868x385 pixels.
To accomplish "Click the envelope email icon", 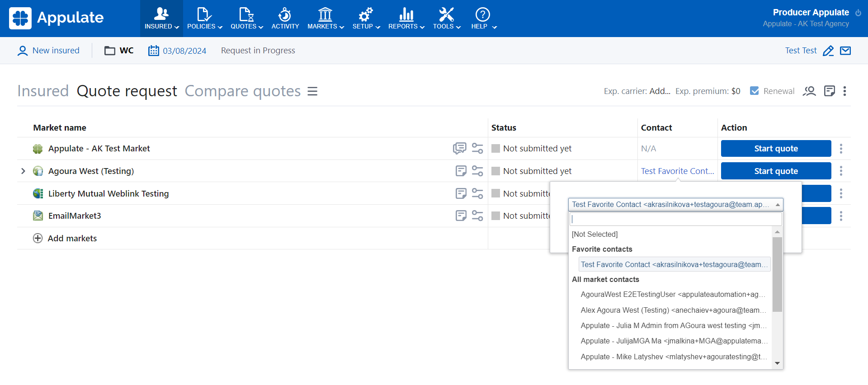I will point(845,51).
